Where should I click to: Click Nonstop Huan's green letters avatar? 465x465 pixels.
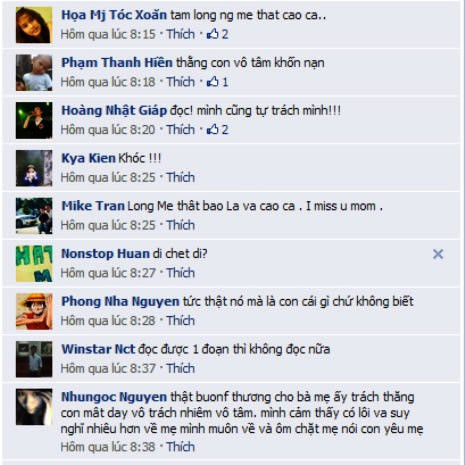[x=34, y=264]
